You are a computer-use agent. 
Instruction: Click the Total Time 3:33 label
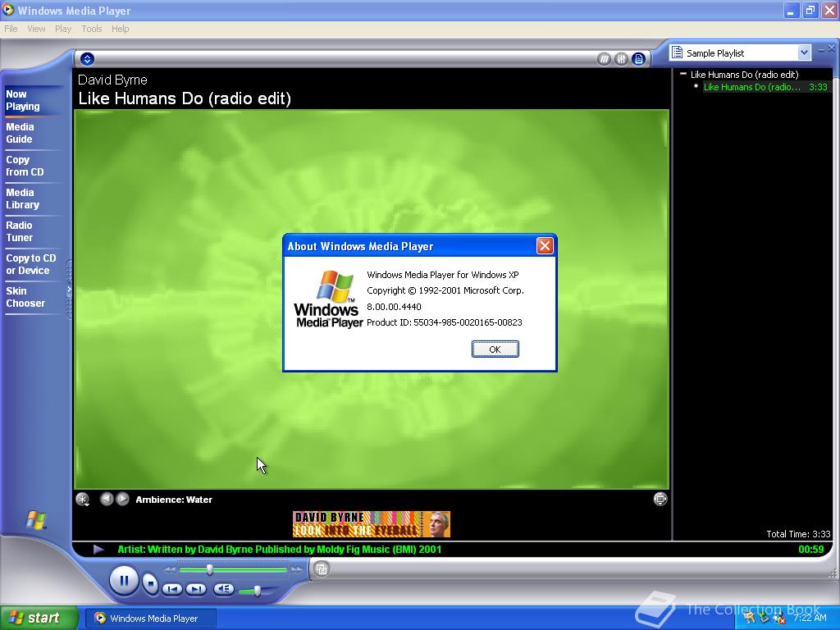tap(798, 534)
